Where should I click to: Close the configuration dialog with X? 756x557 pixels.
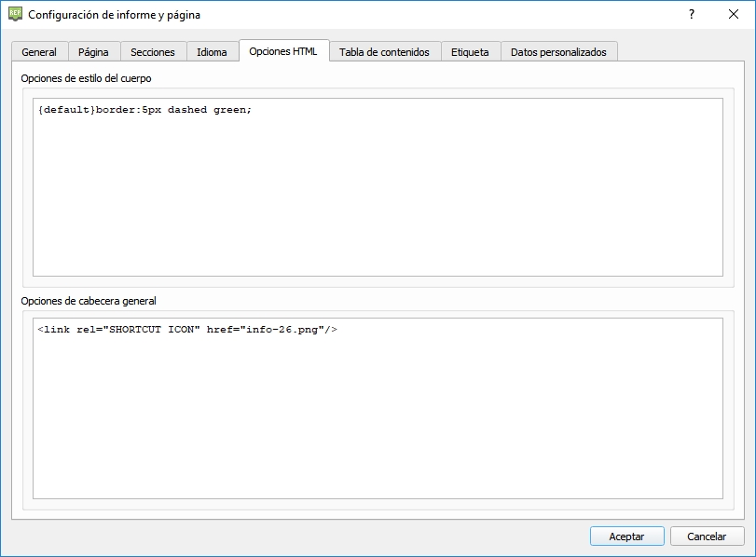734,15
